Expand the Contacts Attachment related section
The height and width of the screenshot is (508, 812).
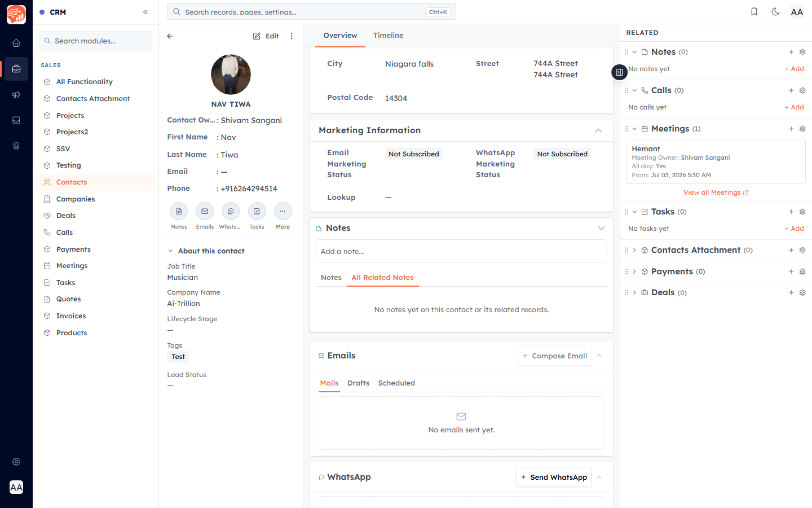(x=634, y=250)
